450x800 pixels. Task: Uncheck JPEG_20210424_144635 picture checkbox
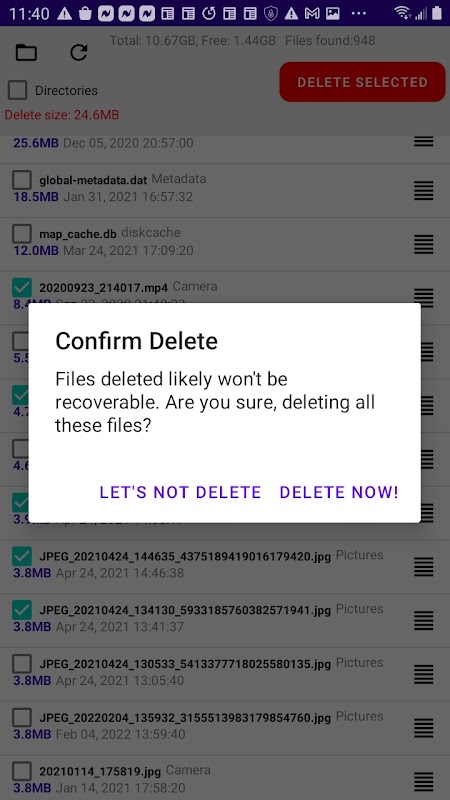[22, 556]
